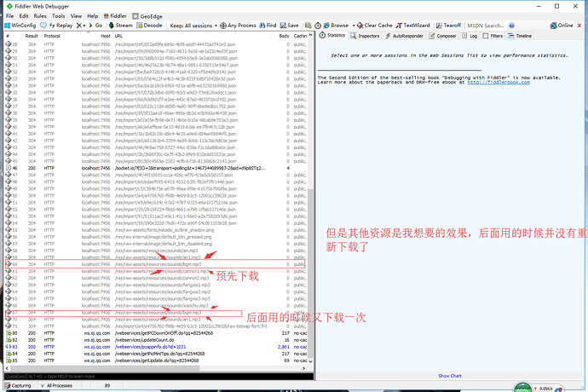
Task: Click the session list vertical scrollbar thumb
Action: [x=310, y=272]
